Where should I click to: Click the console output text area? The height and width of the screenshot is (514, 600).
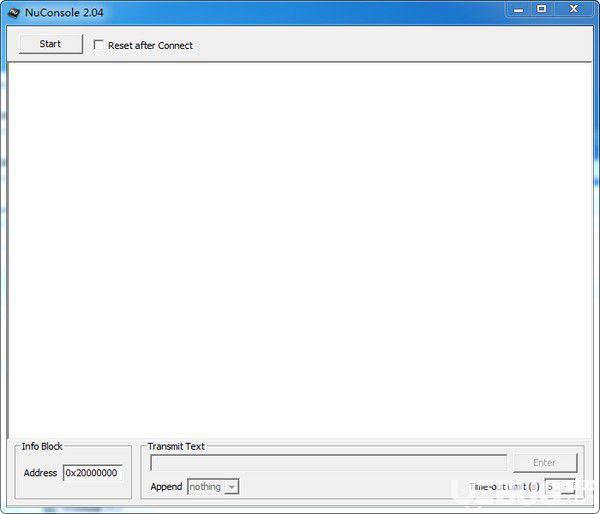click(x=300, y=250)
